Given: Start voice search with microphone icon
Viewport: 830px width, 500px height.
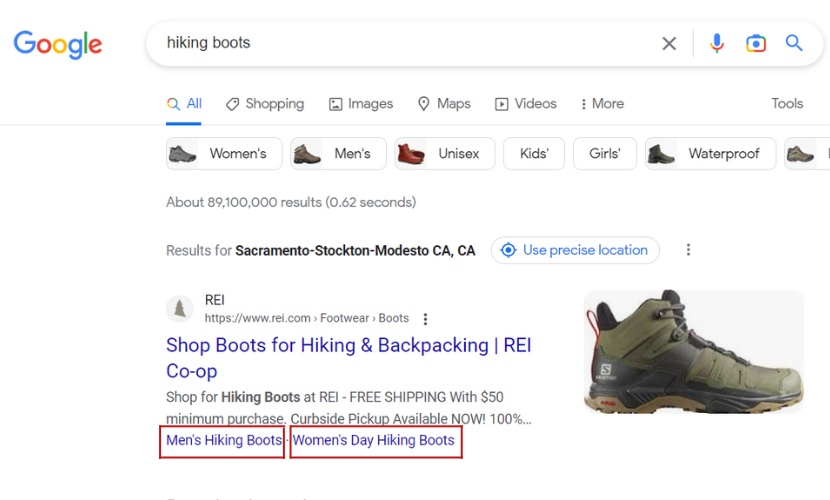Looking at the screenshot, I should point(716,43).
